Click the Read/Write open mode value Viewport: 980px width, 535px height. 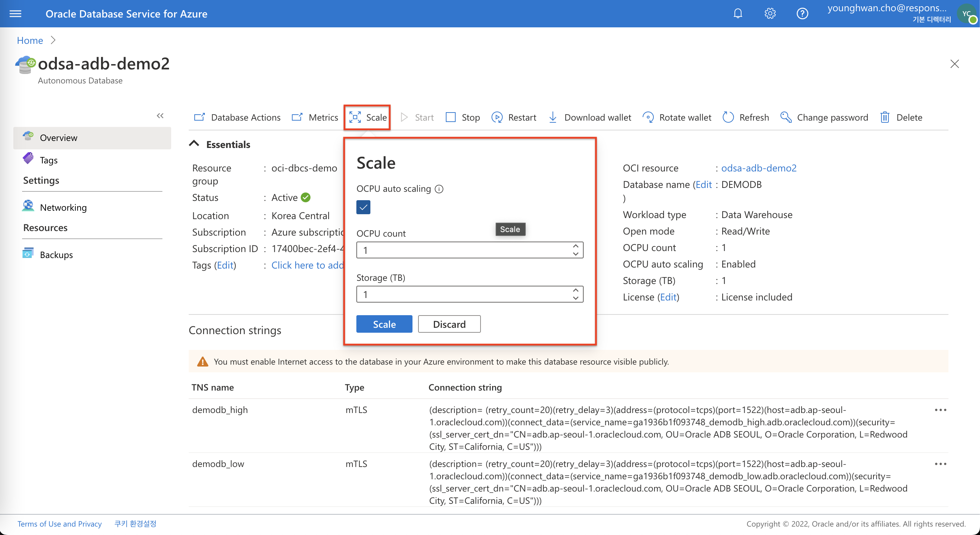coord(745,231)
